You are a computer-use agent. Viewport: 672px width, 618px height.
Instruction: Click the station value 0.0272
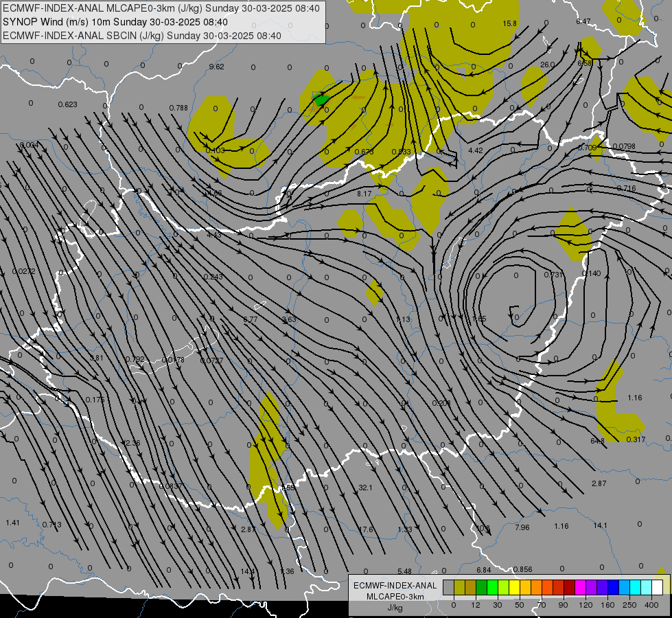coord(23,271)
